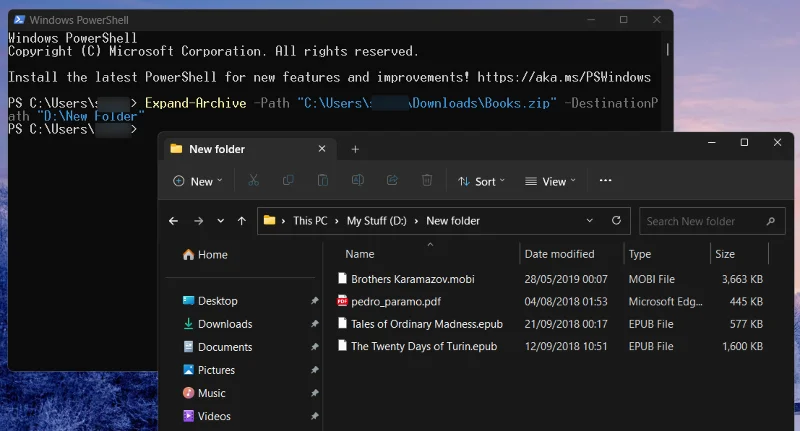800x431 pixels.
Task: Refresh the New folder view
Action: point(616,221)
